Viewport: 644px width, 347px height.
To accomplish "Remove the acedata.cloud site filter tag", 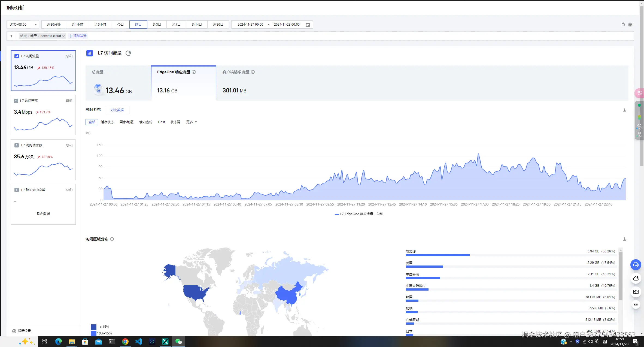I will click(x=63, y=36).
